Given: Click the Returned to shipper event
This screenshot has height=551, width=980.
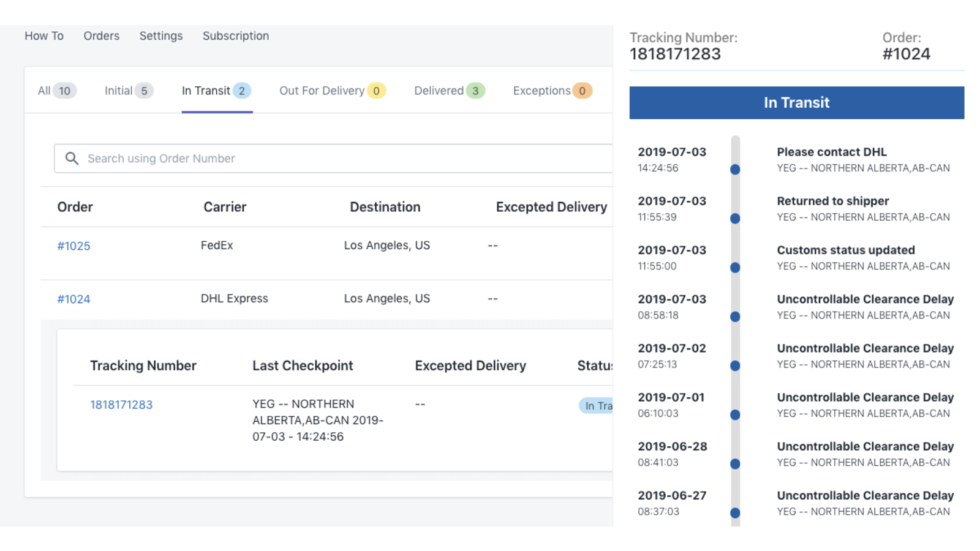Looking at the screenshot, I should click(x=833, y=201).
